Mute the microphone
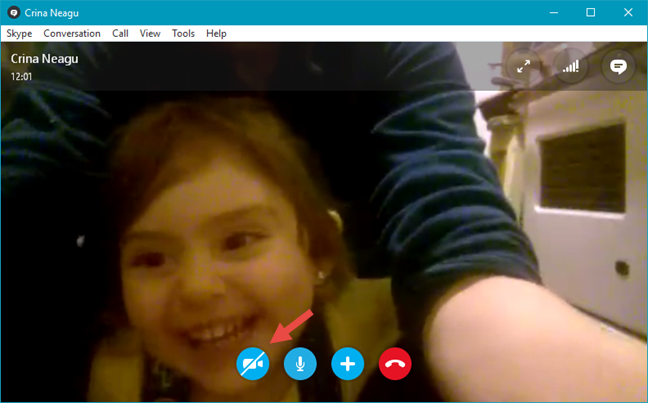Screen dimensions: 648x403 pos(300,364)
